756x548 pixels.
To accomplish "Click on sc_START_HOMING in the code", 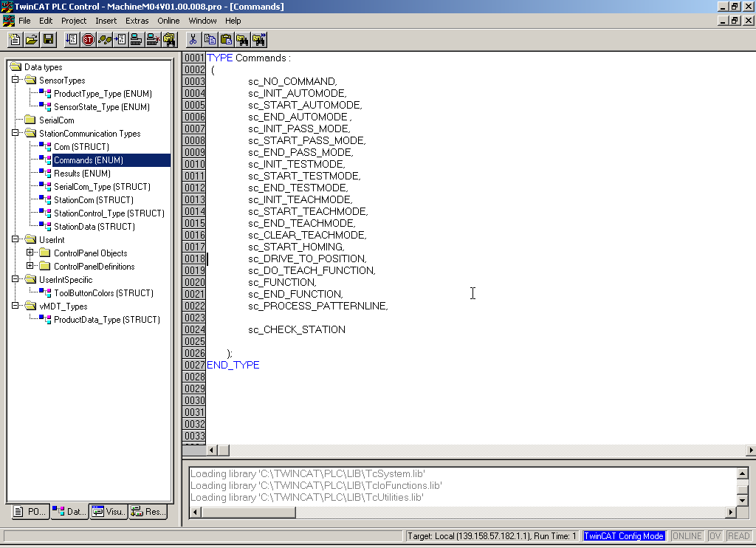I will [x=296, y=247].
